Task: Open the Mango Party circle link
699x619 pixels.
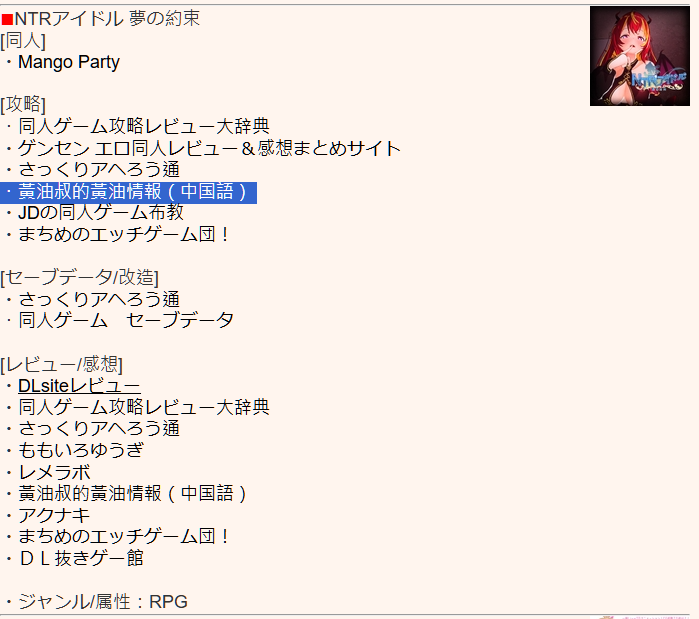Action: point(69,62)
